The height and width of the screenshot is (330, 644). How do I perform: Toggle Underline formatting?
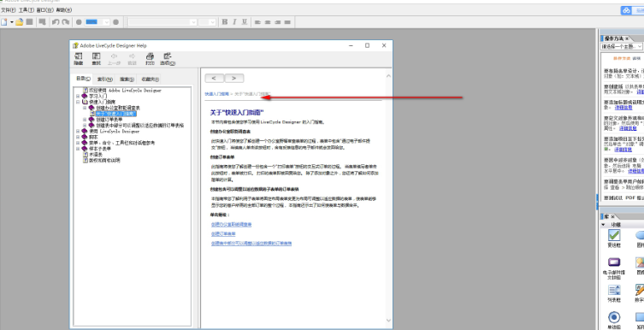point(245,22)
